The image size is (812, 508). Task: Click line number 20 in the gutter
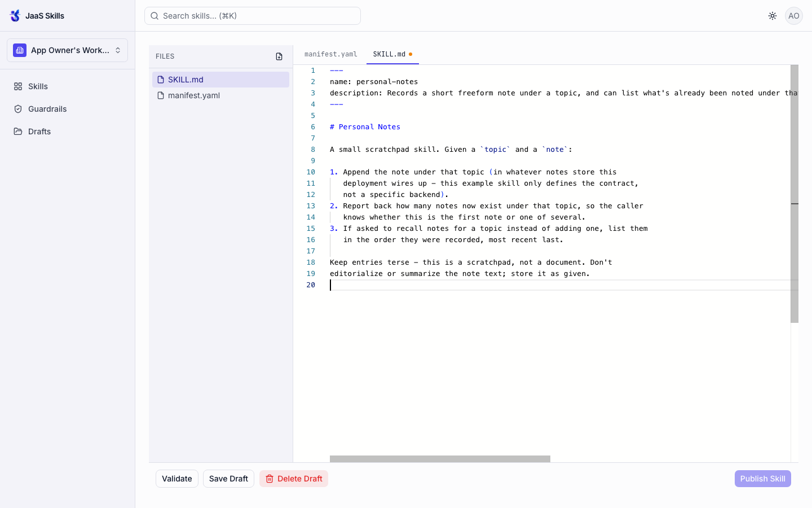pyautogui.click(x=311, y=285)
